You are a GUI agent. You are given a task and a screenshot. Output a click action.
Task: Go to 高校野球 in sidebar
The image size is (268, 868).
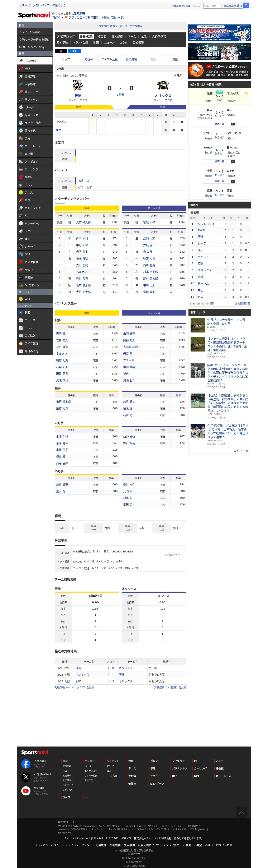[x=35, y=77]
